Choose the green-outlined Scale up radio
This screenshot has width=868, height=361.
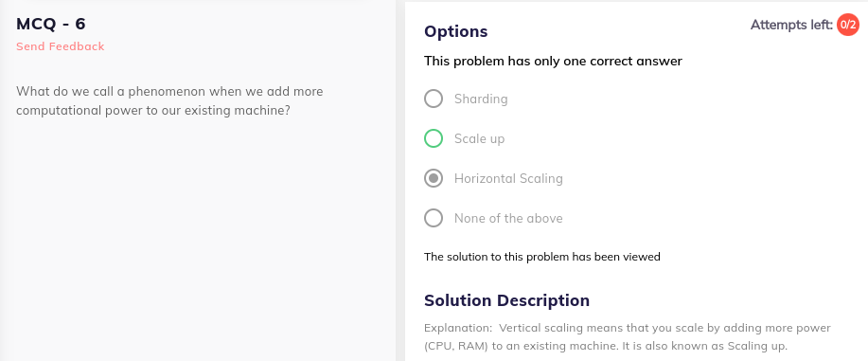tap(434, 138)
